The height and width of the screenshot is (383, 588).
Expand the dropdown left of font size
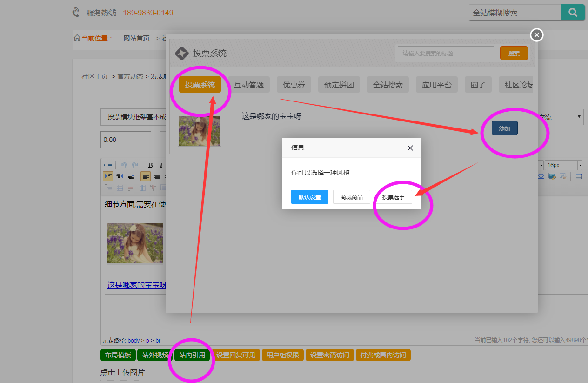pos(541,165)
